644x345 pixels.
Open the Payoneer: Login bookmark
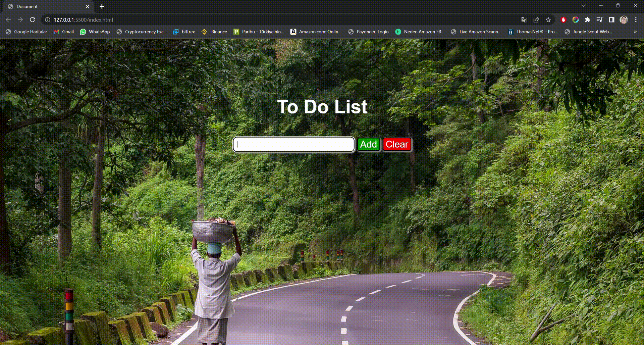coord(369,32)
